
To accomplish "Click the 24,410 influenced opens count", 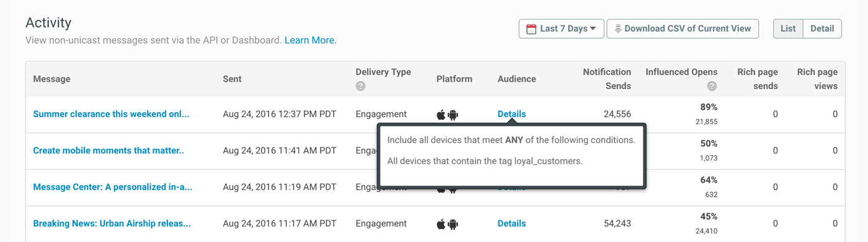I will tap(706, 231).
